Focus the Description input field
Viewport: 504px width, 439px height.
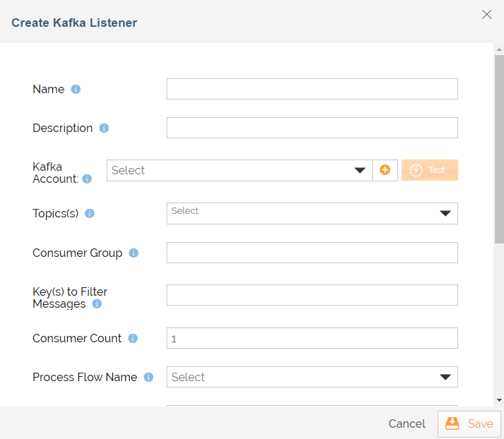(312, 128)
